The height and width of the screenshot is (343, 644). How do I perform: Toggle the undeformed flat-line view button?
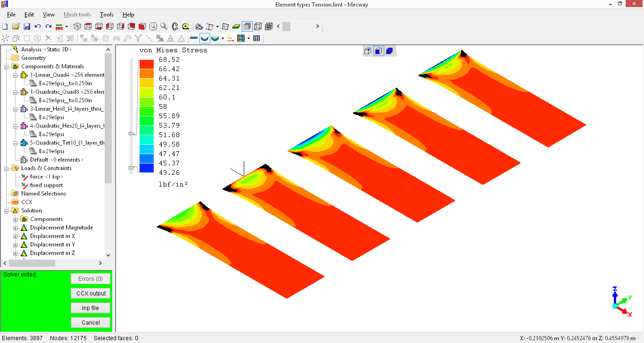(193, 38)
